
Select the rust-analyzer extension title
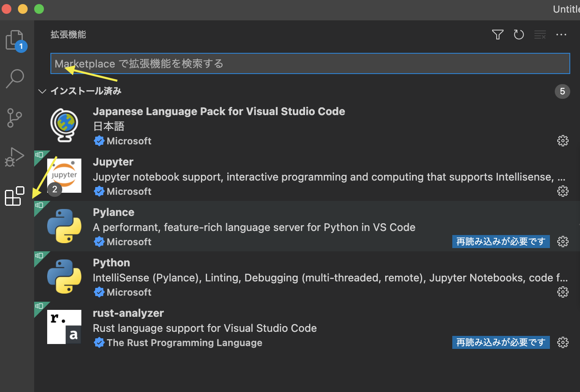click(x=128, y=313)
